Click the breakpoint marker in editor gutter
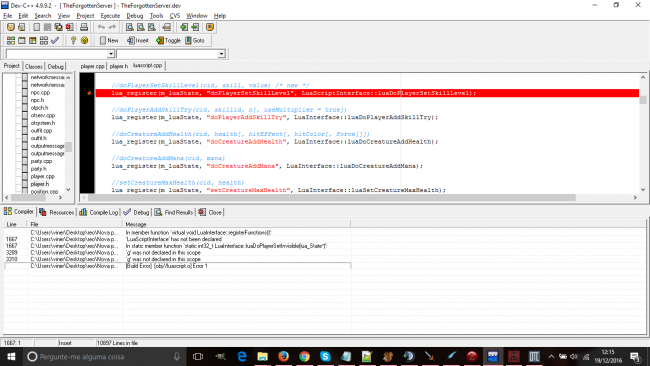The height and width of the screenshot is (366, 650). [x=89, y=93]
